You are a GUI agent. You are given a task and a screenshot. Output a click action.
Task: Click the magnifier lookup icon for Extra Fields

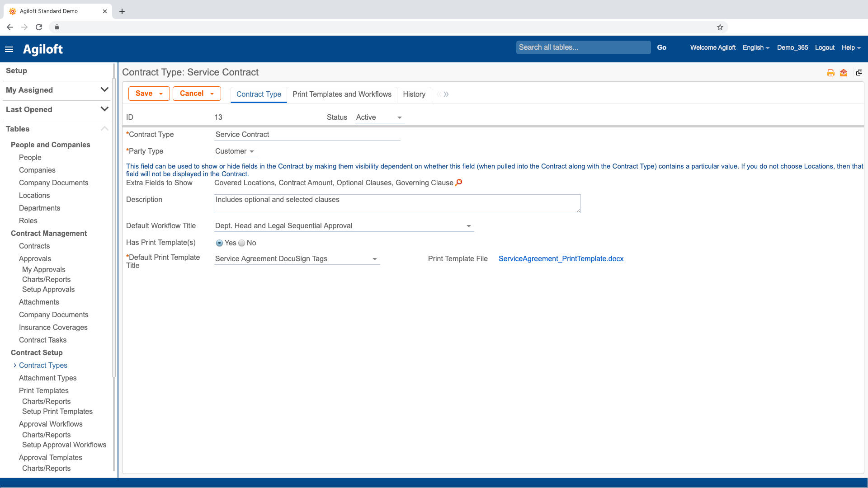(458, 183)
